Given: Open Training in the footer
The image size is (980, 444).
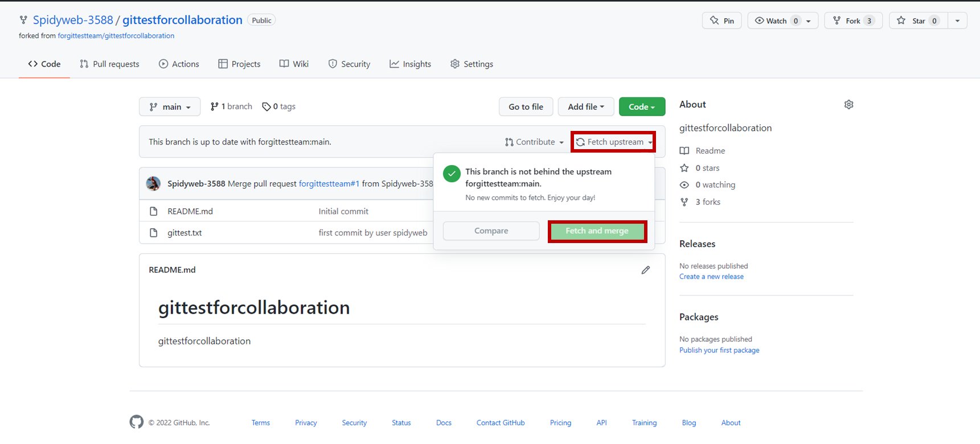Looking at the screenshot, I should pos(644,423).
